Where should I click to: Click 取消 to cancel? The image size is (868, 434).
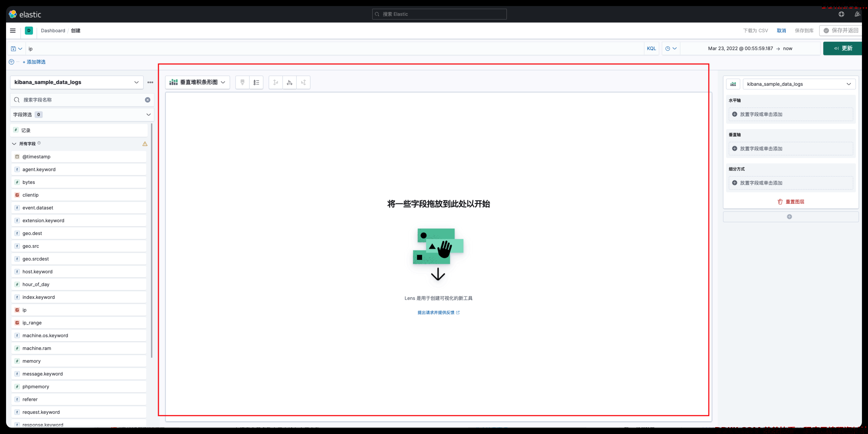(781, 31)
